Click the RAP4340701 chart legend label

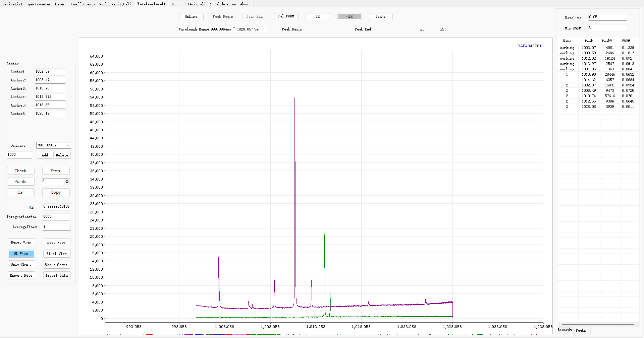[x=529, y=46]
